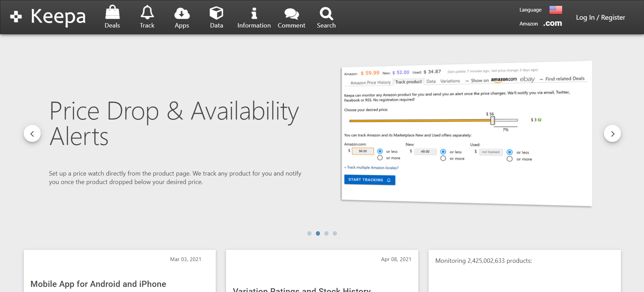The image size is (644, 292).
Task: Click the Mar 03, 2021 date
Action: tap(186, 259)
